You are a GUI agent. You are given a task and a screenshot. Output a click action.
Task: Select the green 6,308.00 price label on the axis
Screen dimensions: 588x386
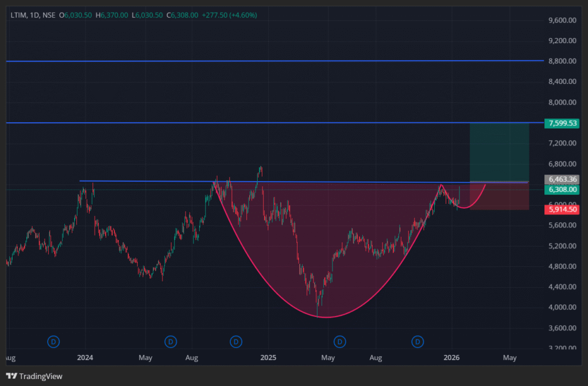[x=562, y=190]
